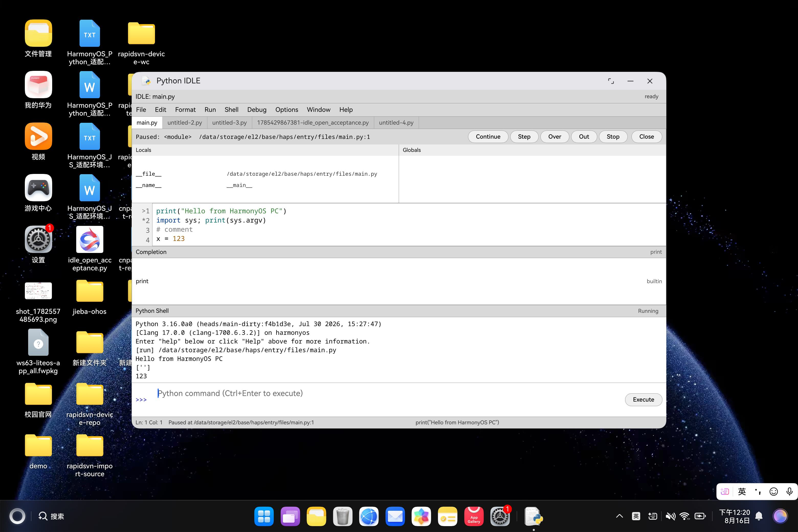Open the Debug menu
Image resolution: width=798 pixels, height=532 pixels.
pos(257,109)
